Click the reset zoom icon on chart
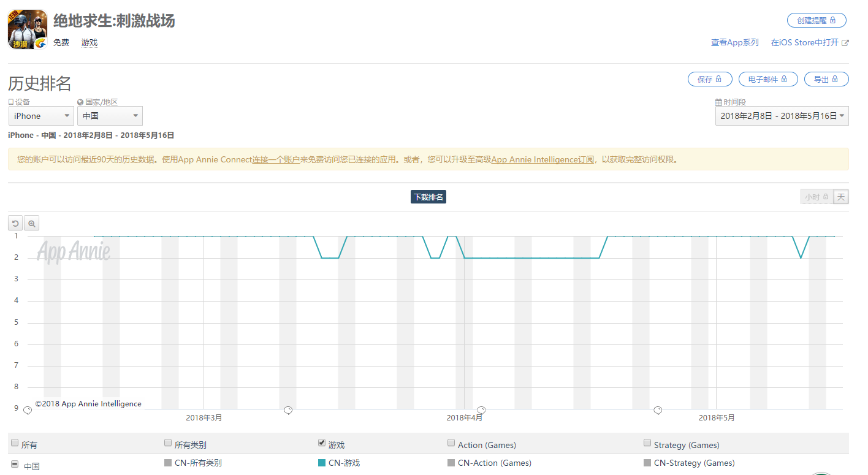 pyautogui.click(x=16, y=223)
